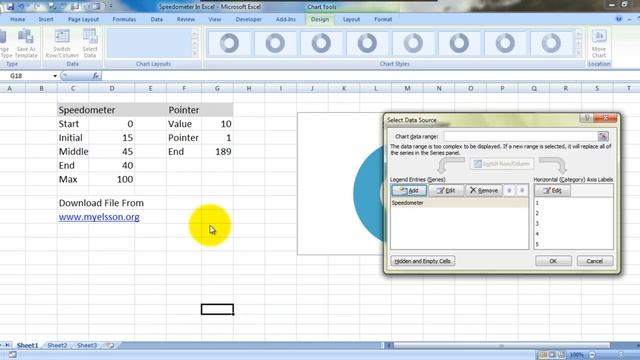Click the zoom out minus button
This screenshot has width=640, height=360.
(592, 355)
